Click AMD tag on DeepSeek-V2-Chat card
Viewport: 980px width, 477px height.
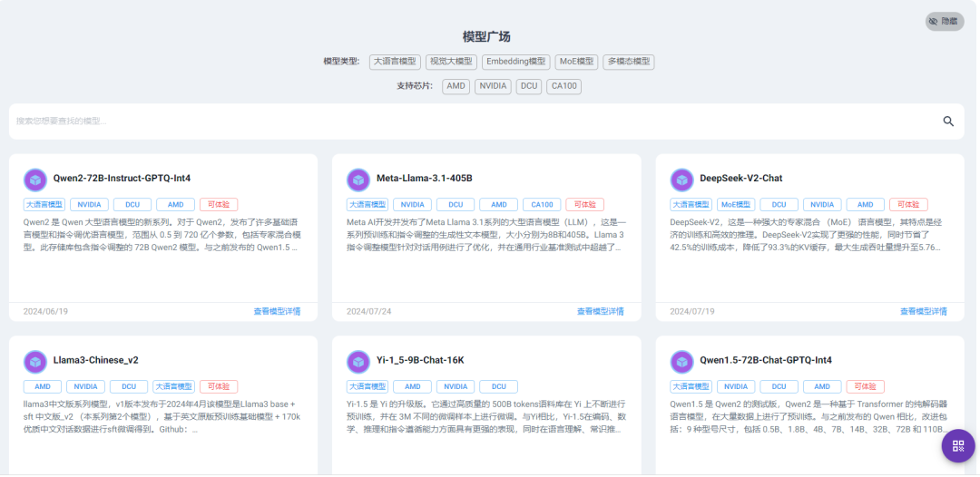click(866, 205)
